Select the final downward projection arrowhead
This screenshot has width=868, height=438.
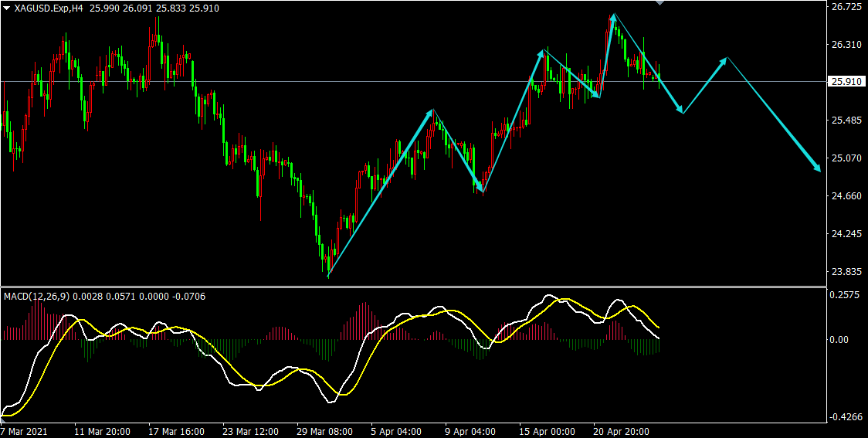coord(817,168)
